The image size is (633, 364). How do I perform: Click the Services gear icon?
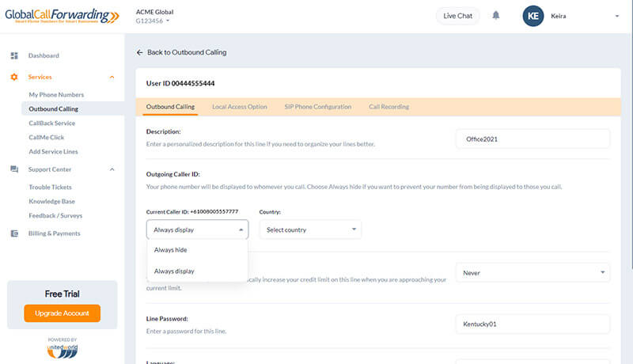14,77
